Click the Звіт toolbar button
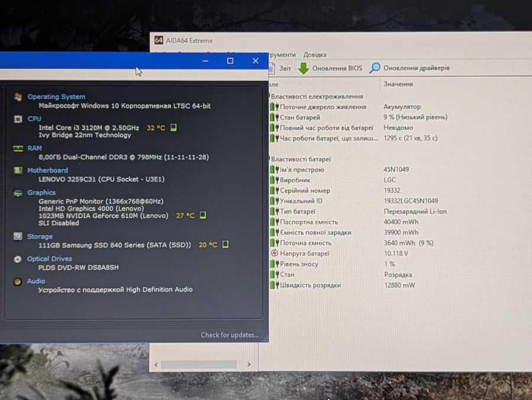 tap(280, 68)
